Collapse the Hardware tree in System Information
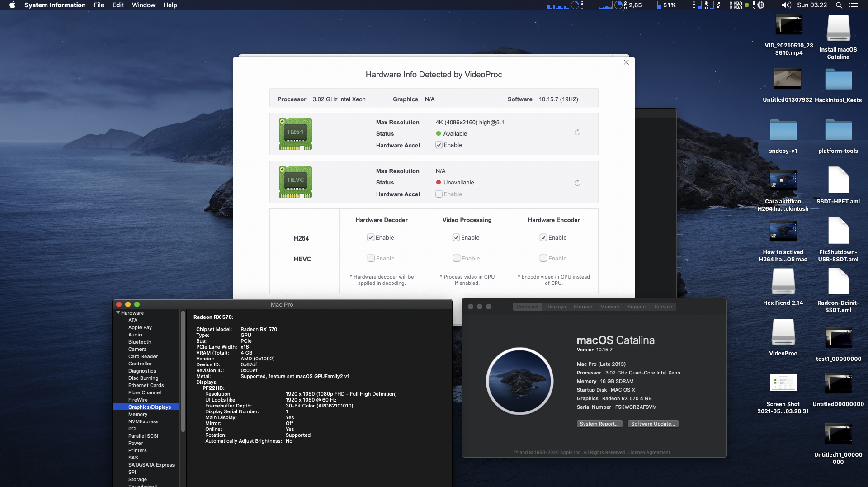The image size is (868, 487). [118, 313]
